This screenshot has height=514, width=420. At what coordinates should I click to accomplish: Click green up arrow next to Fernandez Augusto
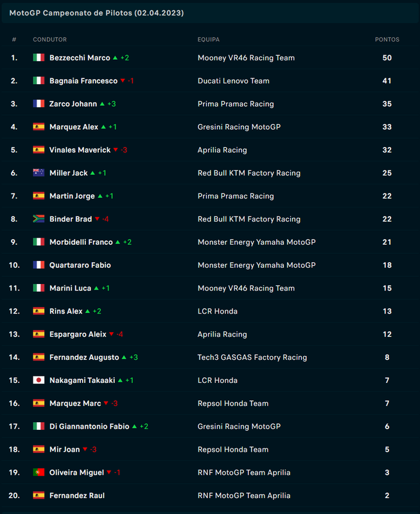124,357
